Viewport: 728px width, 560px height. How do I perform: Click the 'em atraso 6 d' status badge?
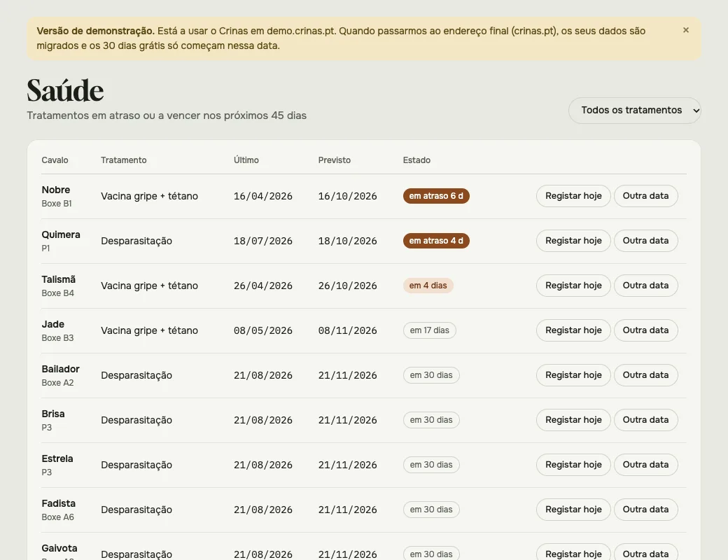(x=436, y=196)
